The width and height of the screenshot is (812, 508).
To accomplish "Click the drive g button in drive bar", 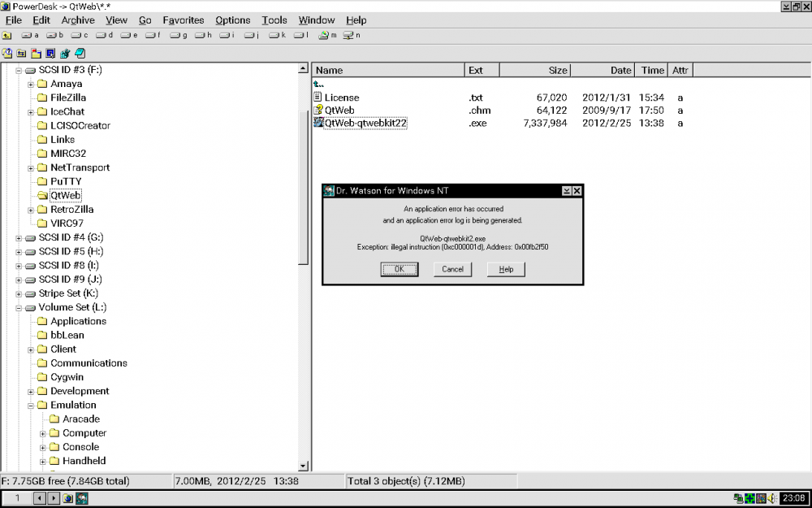I will click(179, 36).
